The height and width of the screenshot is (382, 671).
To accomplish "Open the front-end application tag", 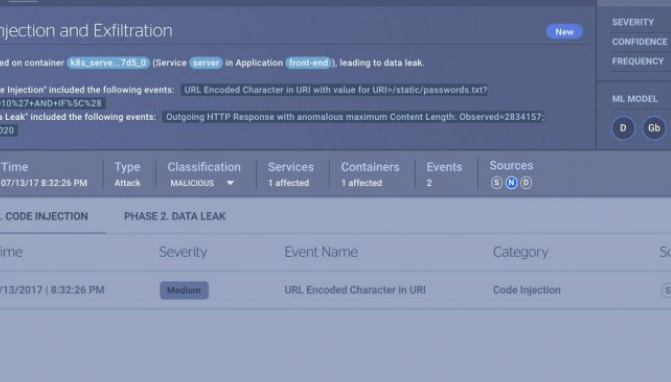I will click(309, 63).
